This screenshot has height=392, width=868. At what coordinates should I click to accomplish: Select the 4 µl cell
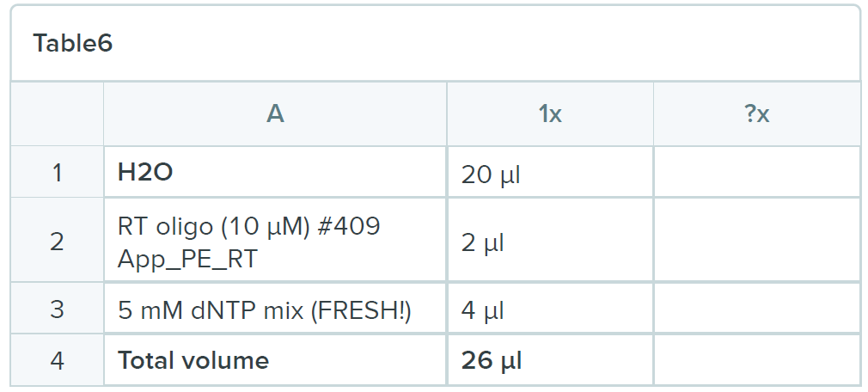[x=550, y=309]
